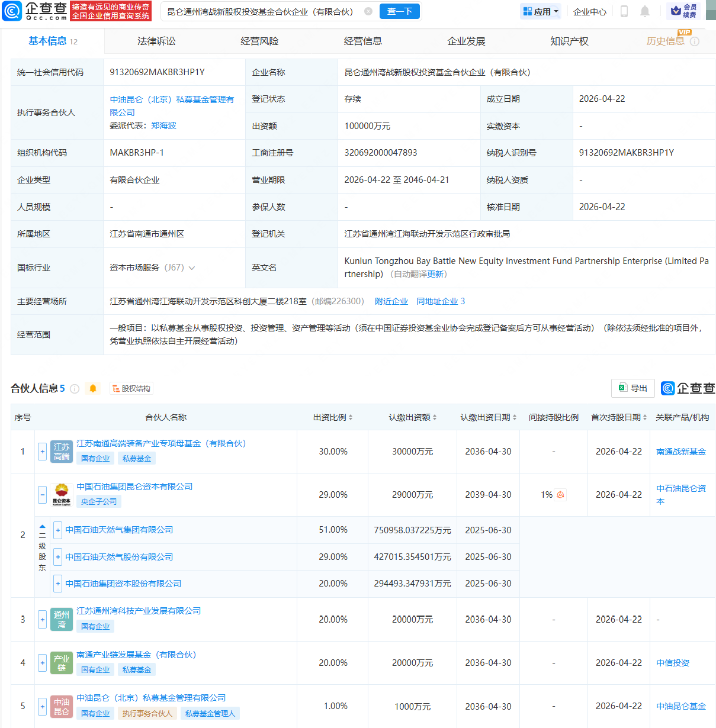
Task: Click the info icon beside 历史信息
Action: coord(695,41)
